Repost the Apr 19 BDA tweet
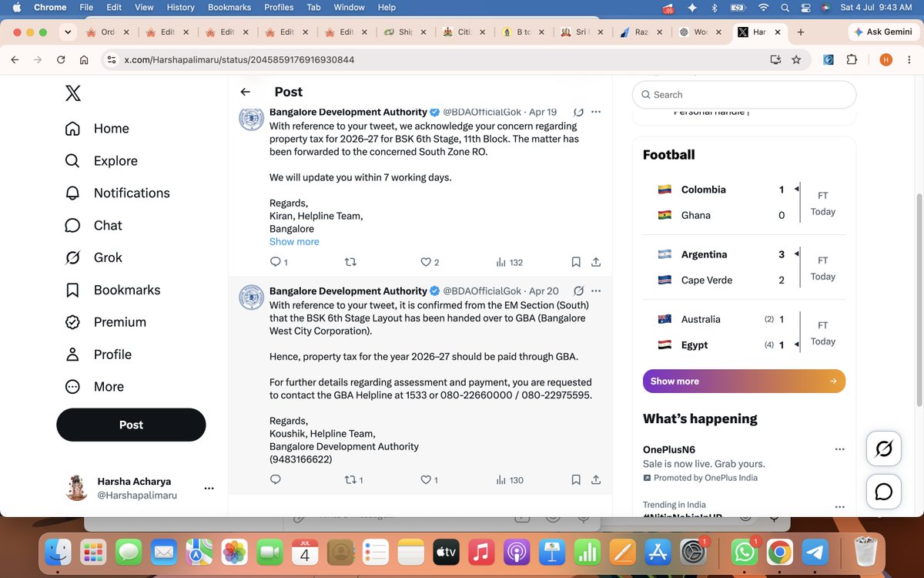 point(350,262)
